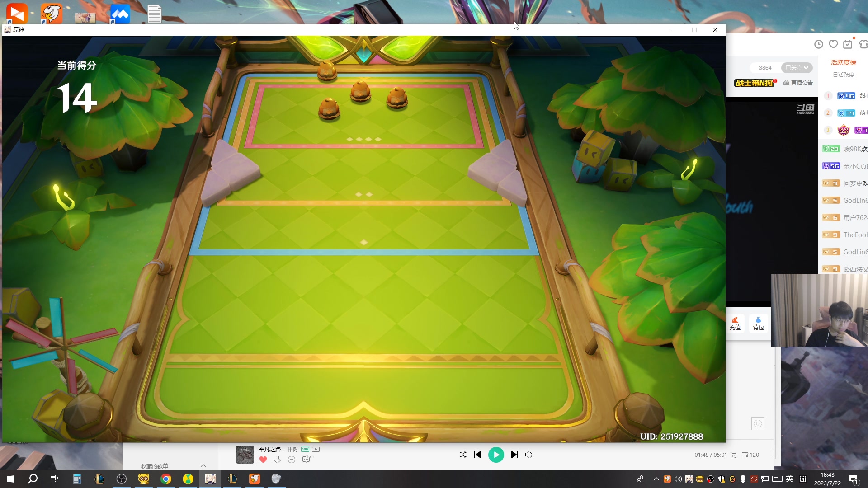
Task: Open the playlist queue showing 120
Action: [750, 455]
